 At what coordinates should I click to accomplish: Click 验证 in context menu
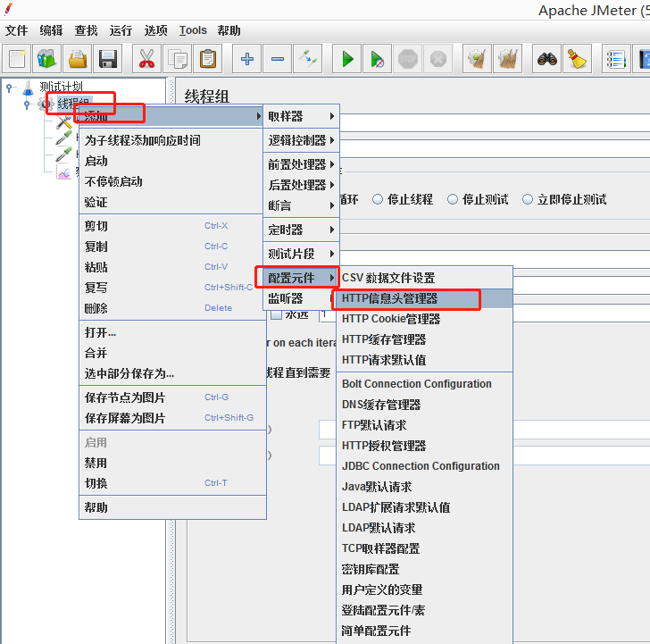click(x=172, y=202)
